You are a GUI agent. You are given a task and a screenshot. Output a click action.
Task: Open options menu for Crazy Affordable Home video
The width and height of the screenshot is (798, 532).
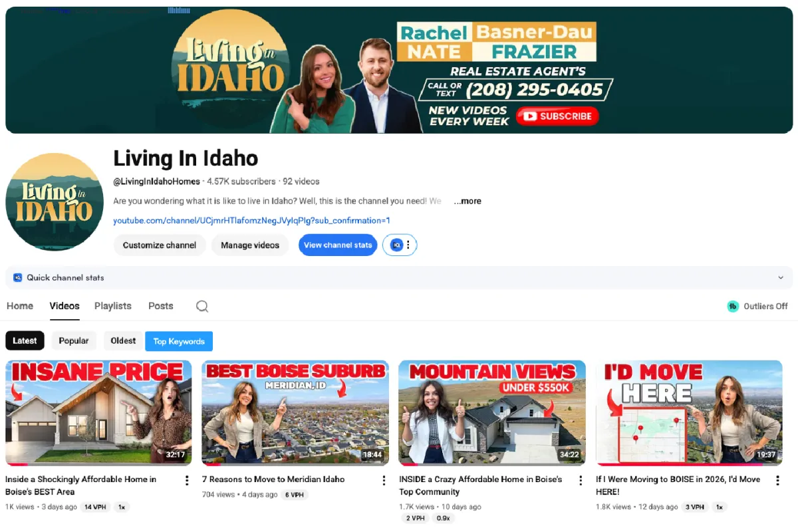(x=581, y=480)
